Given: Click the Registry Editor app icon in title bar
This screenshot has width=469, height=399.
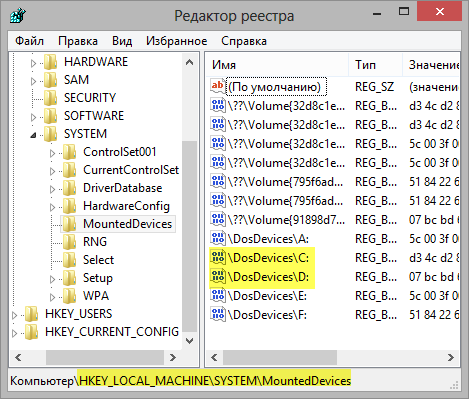Looking at the screenshot, I should tap(18, 15).
